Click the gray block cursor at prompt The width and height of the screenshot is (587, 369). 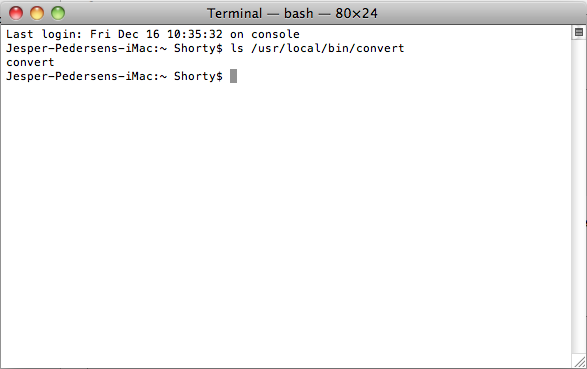[x=233, y=76]
